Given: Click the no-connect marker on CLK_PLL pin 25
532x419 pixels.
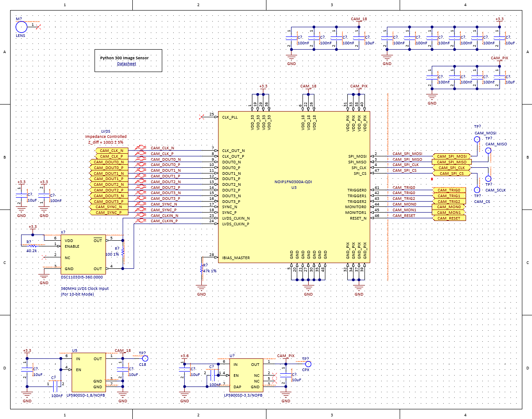Looking at the screenshot, I should point(201,117).
